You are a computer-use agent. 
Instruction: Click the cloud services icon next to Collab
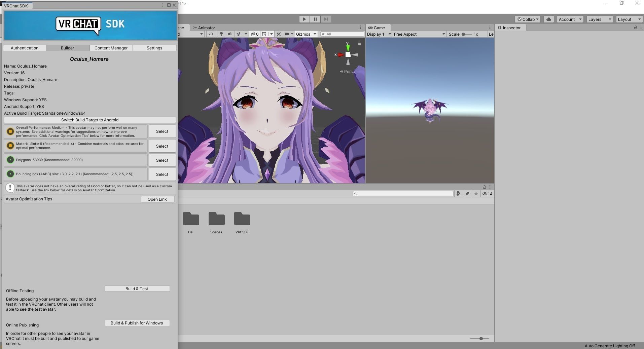(x=548, y=19)
